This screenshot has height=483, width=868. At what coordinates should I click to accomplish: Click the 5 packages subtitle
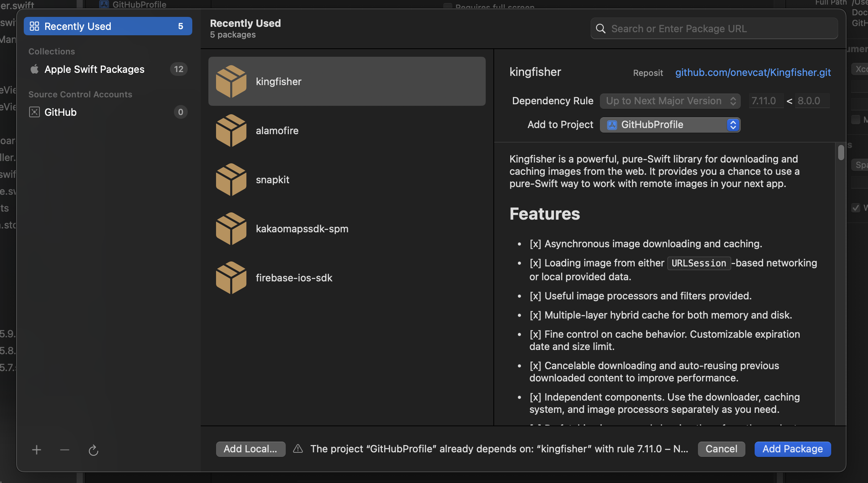coord(233,34)
